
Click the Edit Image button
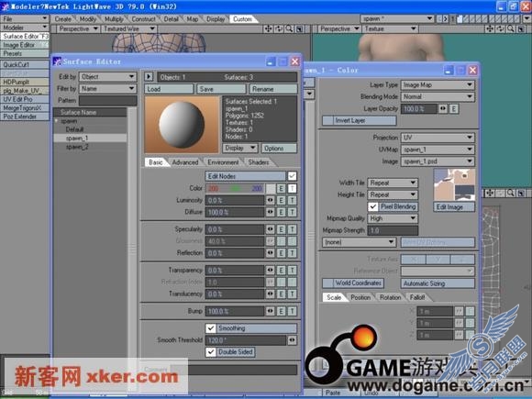(x=454, y=206)
